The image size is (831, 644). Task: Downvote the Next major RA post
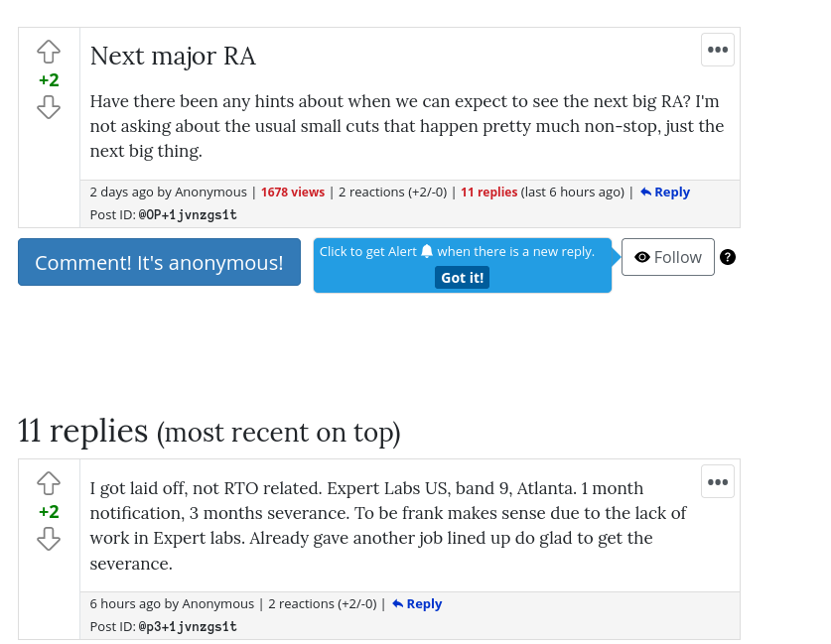click(x=49, y=107)
